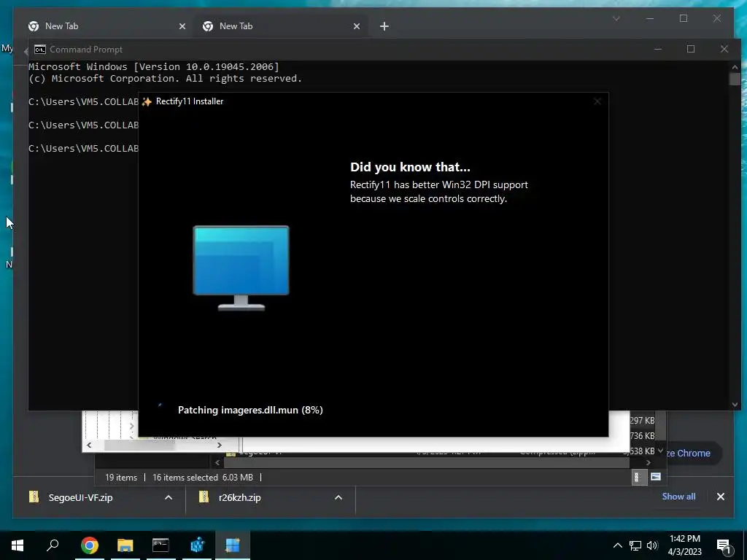The width and height of the screenshot is (747, 560).
Task: Click '16 items selected 6.03 MB' status text
Action: [203, 478]
